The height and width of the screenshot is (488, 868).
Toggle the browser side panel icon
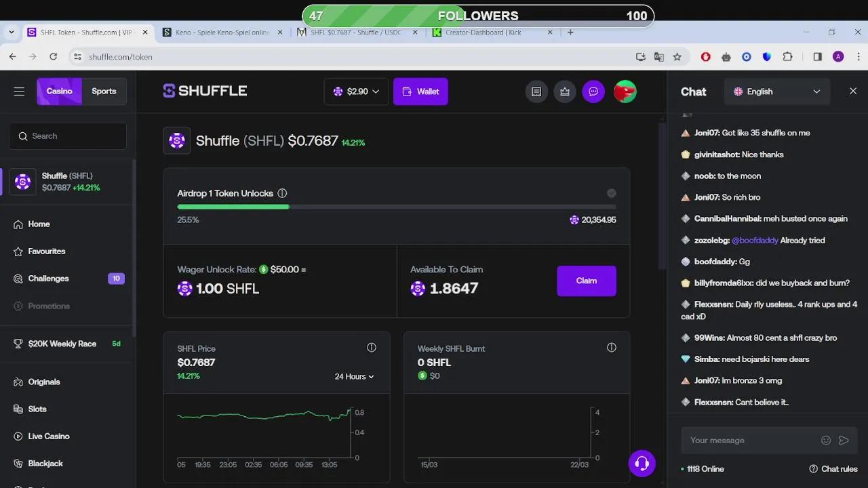(818, 57)
